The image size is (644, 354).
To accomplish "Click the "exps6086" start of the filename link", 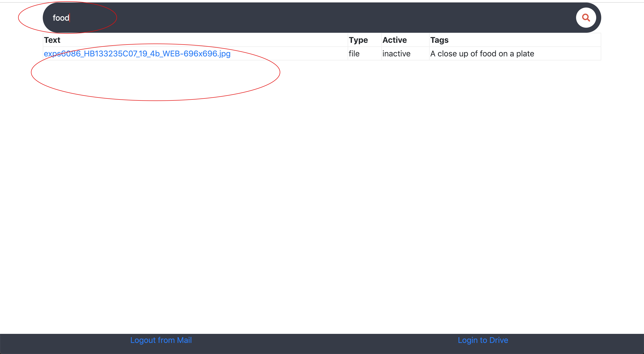I will pos(62,54).
